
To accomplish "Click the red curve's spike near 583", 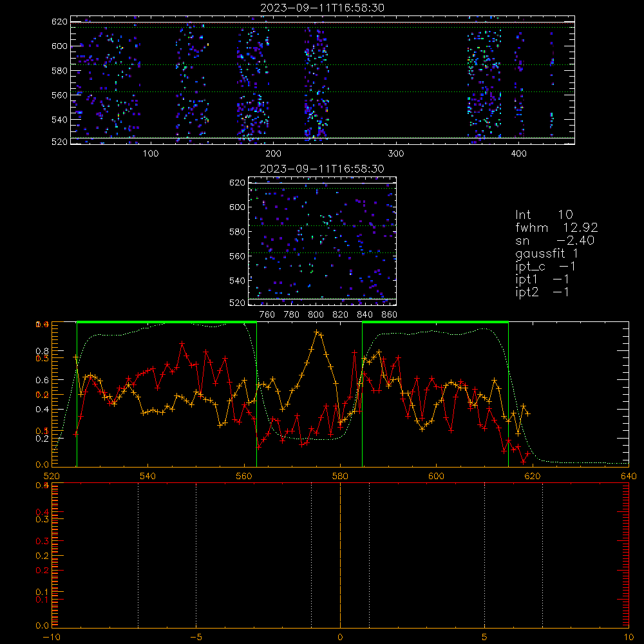I will (354, 352).
